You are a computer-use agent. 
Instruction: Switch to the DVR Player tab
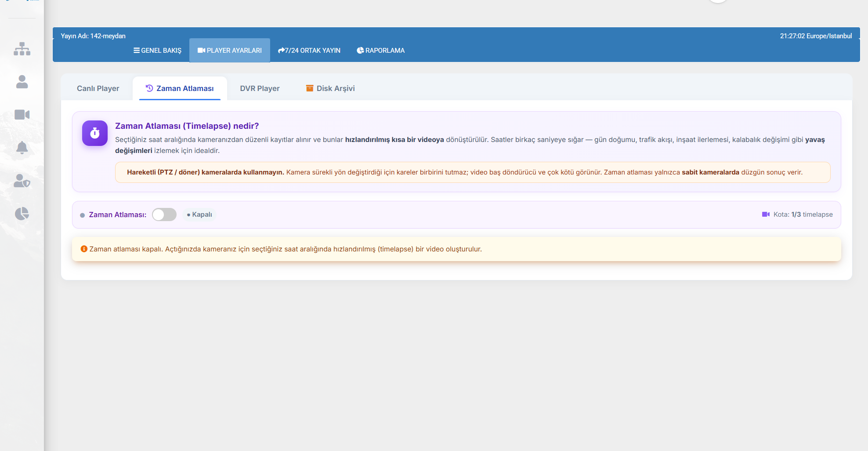(260, 88)
